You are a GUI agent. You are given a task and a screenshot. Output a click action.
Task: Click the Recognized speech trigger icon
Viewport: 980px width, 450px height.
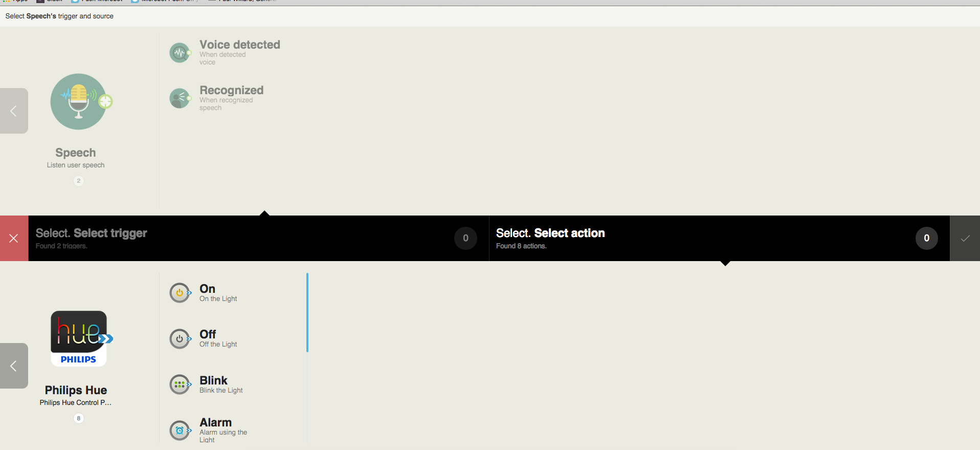click(x=180, y=98)
